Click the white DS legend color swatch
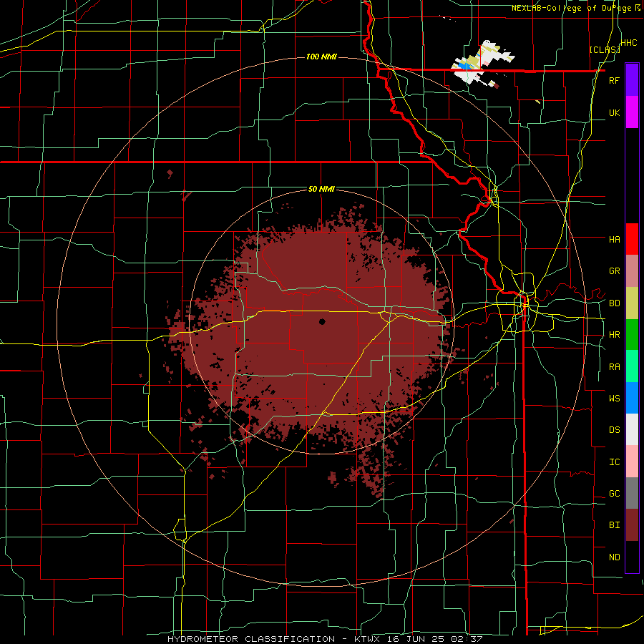Screen dimensions: 644x644 (632, 429)
